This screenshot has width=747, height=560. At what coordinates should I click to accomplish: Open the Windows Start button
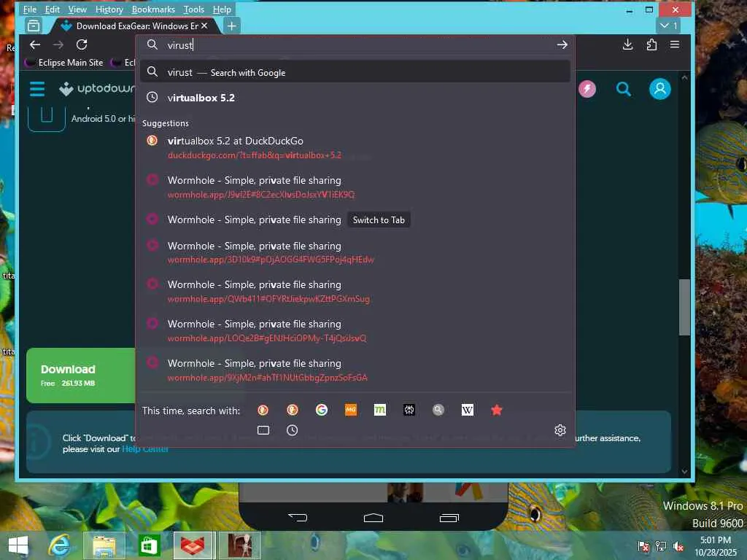[x=18, y=545]
